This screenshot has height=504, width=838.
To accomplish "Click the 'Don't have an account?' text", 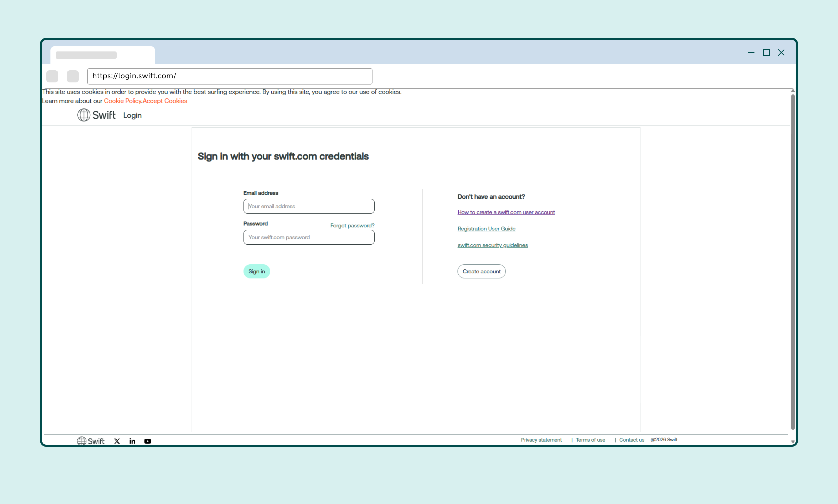I will coord(491,197).
